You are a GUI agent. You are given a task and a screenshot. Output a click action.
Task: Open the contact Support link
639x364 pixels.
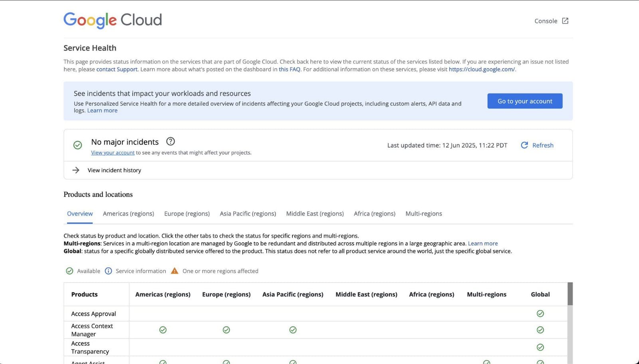click(x=117, y=69)
